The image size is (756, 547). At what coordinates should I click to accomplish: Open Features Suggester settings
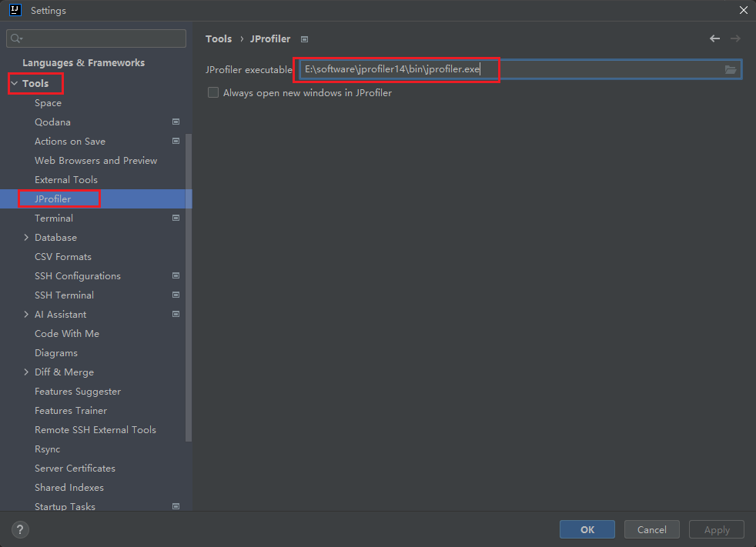coord(78,392)
